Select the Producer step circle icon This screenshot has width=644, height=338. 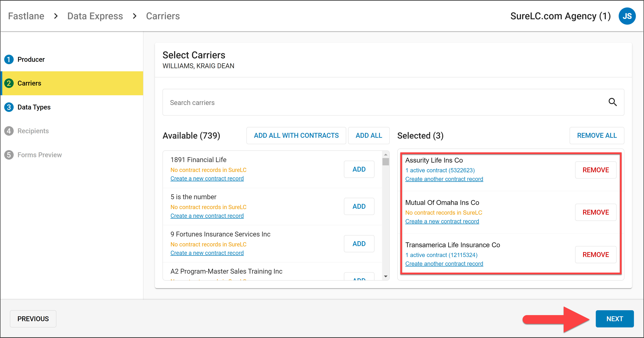click(x=9, y=59)
